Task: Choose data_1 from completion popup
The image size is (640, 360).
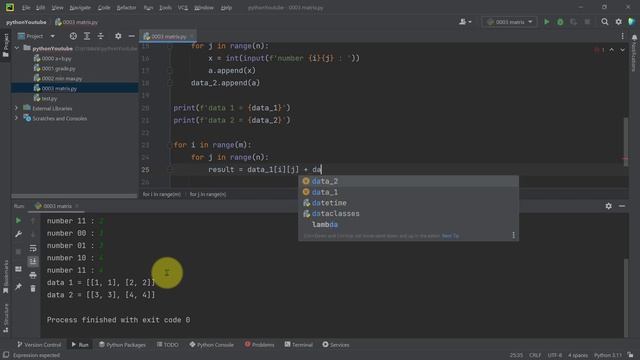Action: tap(408, 192)
